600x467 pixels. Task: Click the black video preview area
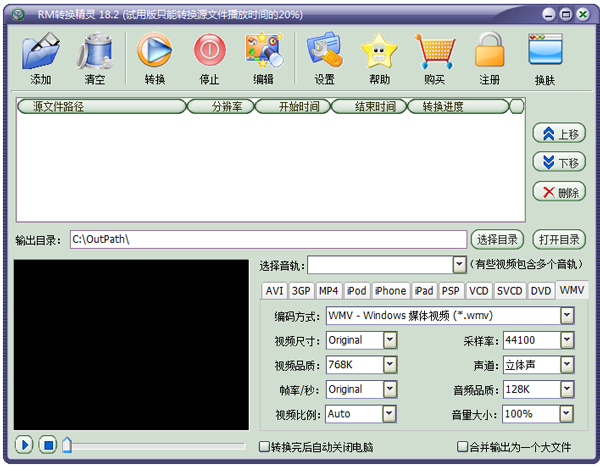pyautogui.click(x=131, y=345)
